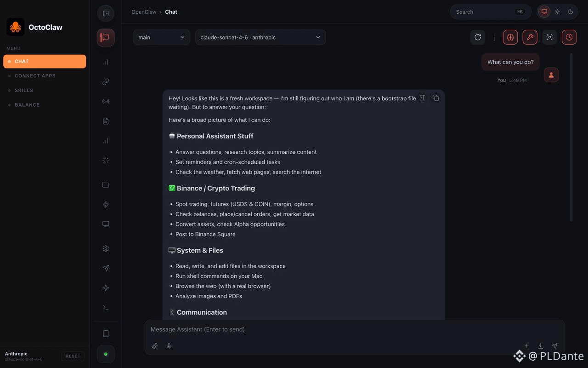Select system theme monitor icon
The image size is (588, 368).
point(544,12)
